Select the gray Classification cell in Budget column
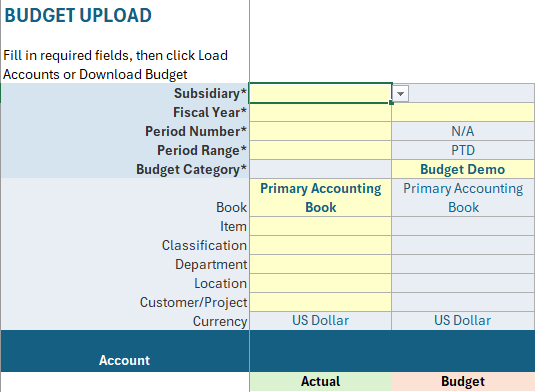The image size is (537, 392). (x=463, y=245)
